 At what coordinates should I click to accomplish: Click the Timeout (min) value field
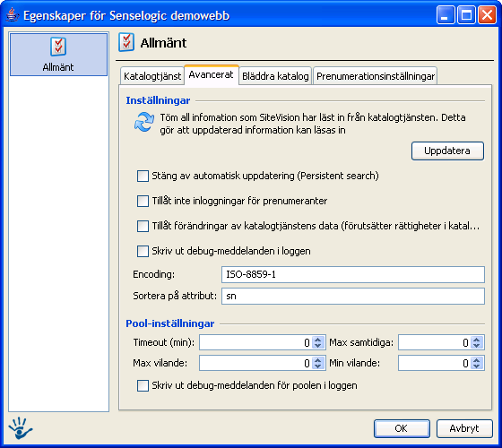click(255, 342)
